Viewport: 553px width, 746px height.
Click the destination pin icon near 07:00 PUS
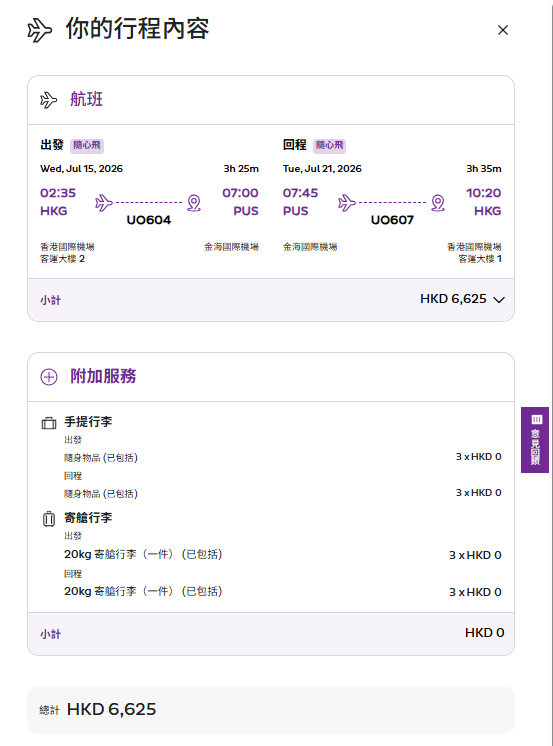(194, 203)
